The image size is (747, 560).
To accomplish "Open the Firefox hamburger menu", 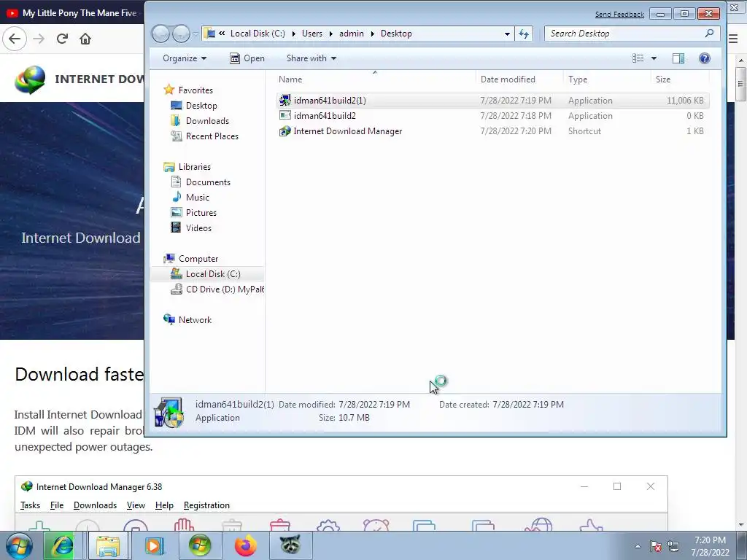I will (x=733, y=39).
